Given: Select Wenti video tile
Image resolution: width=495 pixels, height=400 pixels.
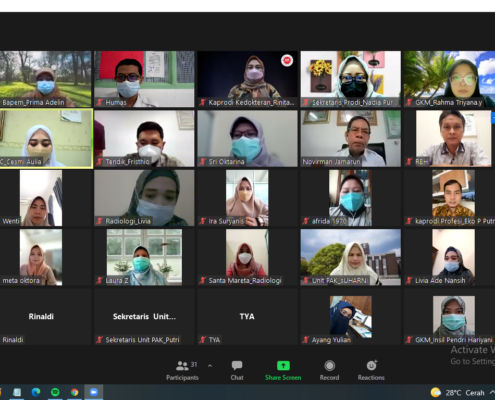Looking at the screenshot, I should point(45,198).
